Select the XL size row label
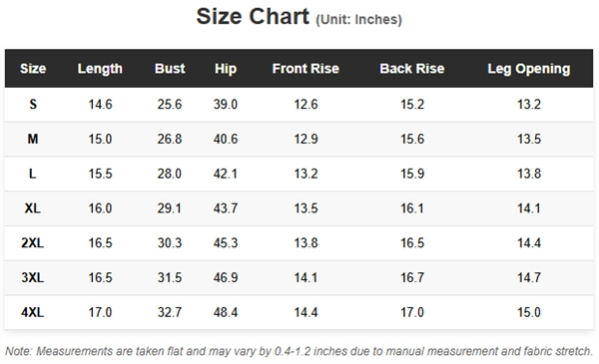Image resolution: width=599 pixels, height=364 pixels. click(x=33, y=208)
